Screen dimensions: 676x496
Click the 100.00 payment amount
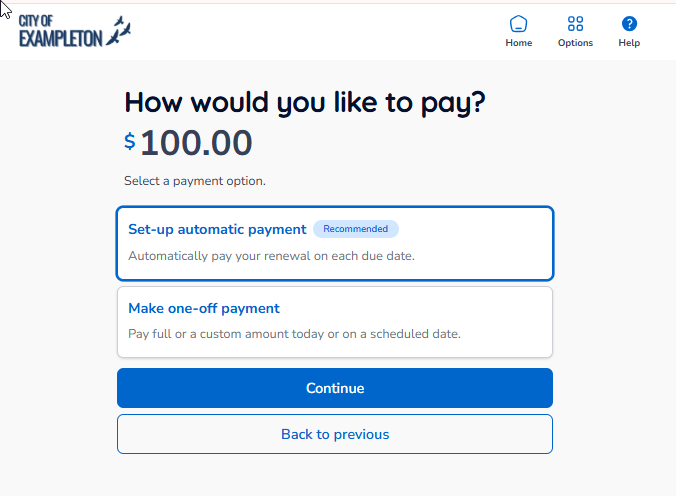196,144
